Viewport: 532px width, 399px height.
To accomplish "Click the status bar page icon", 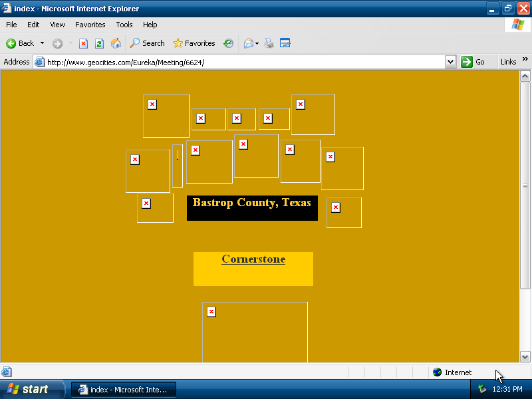I will (x=7, y=372).
